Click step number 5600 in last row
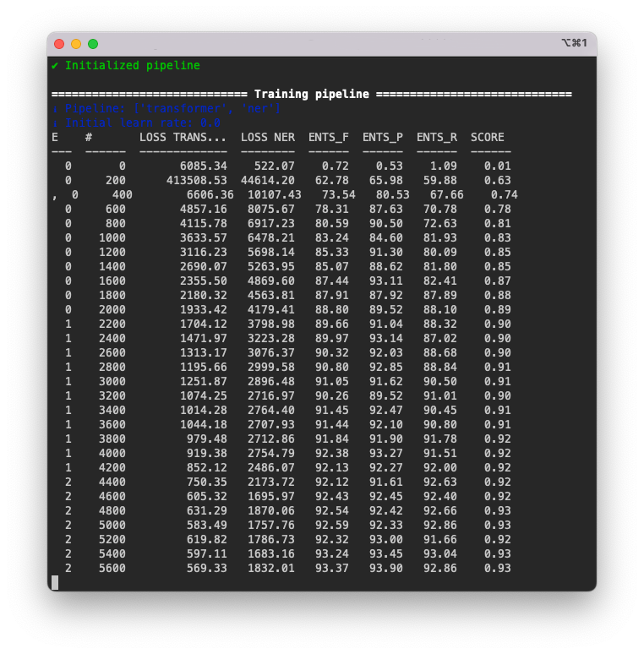 point(112,569)
